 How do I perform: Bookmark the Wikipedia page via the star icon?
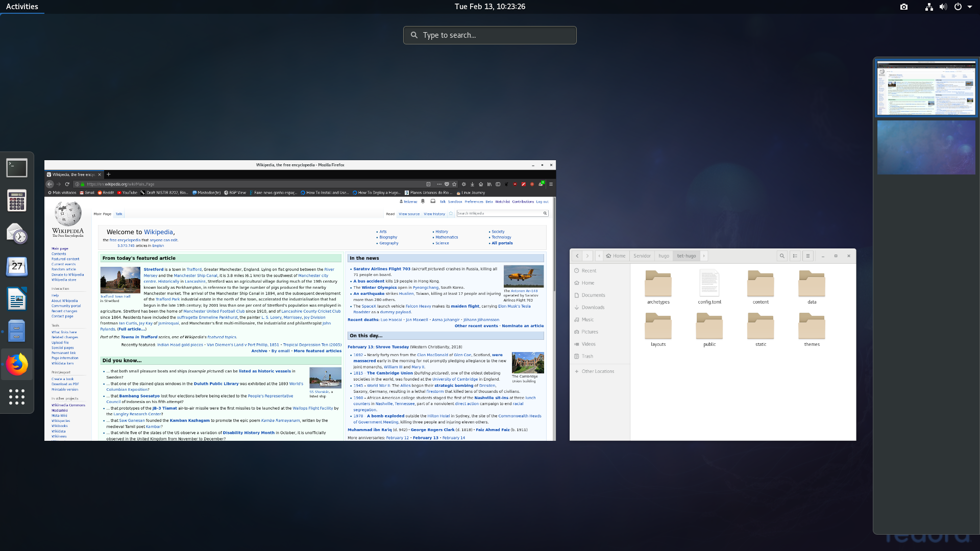click(454, 184)
